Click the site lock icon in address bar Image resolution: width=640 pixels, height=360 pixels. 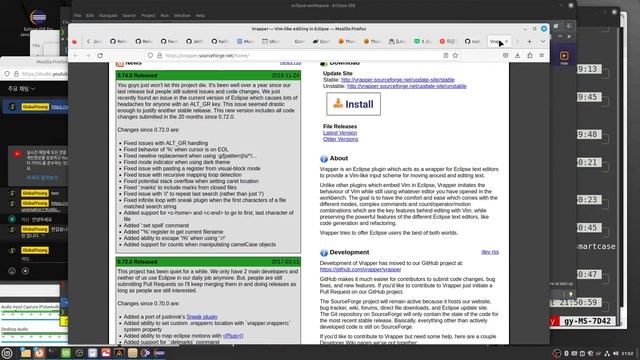tap(160, 56)
